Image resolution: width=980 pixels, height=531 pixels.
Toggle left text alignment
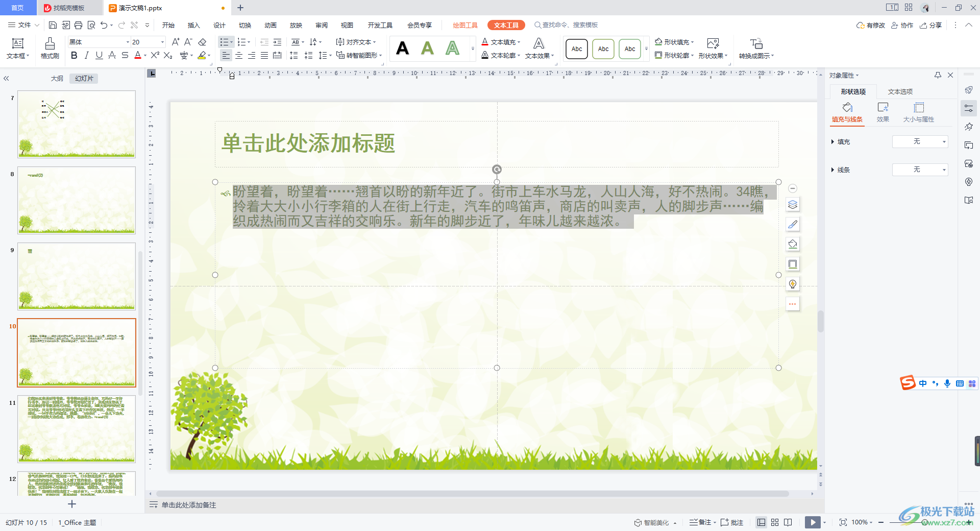pos(226,55)
